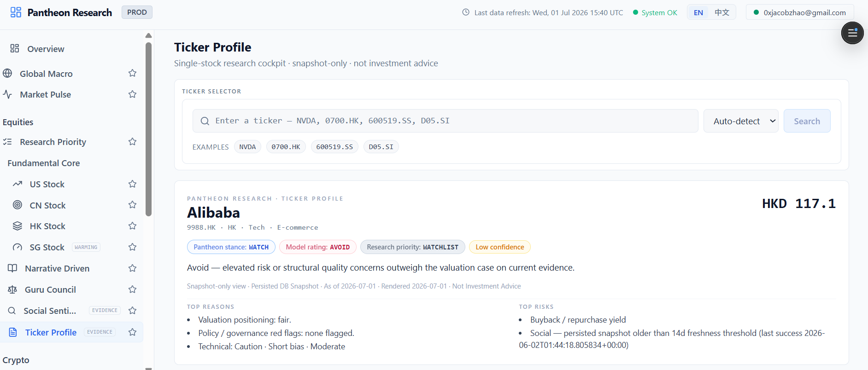Pick the NVDA example ticker
This screenshot has width=868, height=370.
tap(247, 147)
